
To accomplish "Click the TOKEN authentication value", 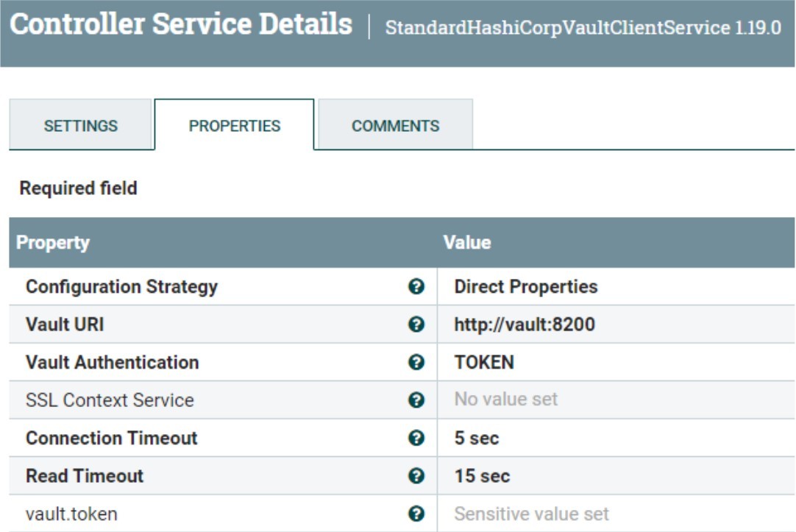I will click(616, 362).
